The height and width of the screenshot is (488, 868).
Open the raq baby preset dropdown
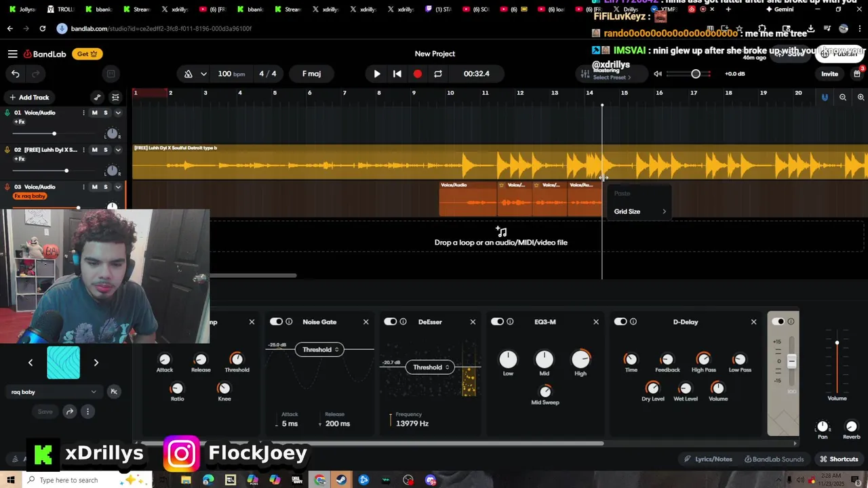(54, 392)
